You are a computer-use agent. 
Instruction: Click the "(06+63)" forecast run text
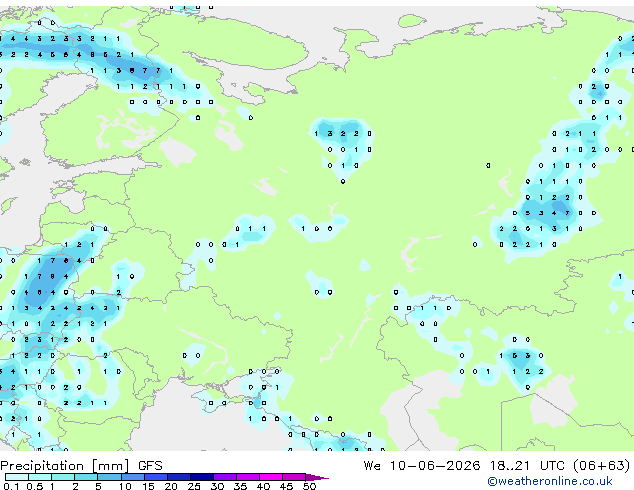pos(602,466)
